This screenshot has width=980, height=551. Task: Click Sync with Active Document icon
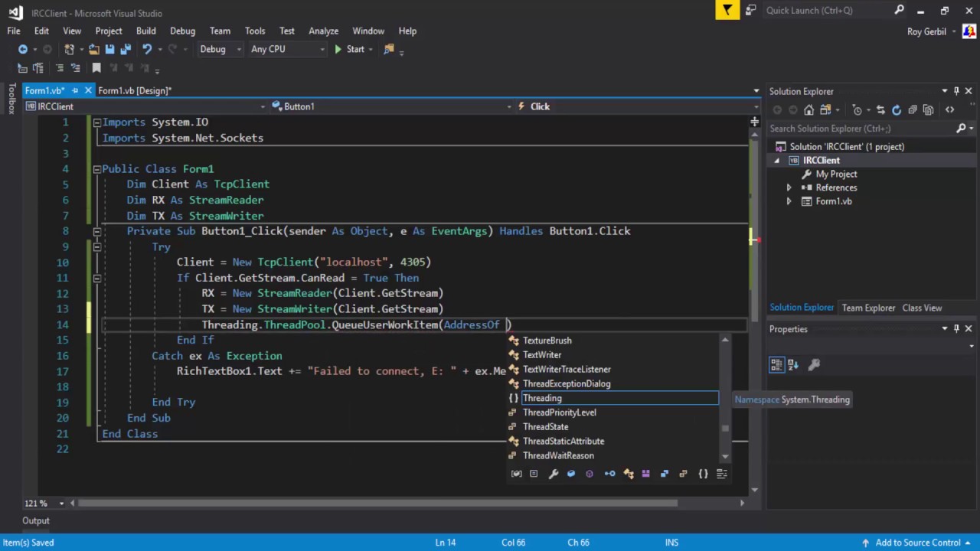[x=880, y=109]
